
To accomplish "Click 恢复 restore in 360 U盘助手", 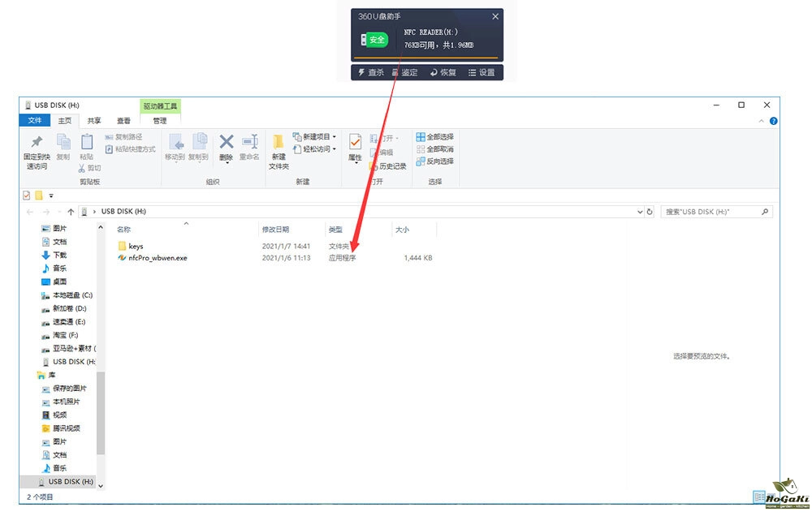I will (443, 72).
